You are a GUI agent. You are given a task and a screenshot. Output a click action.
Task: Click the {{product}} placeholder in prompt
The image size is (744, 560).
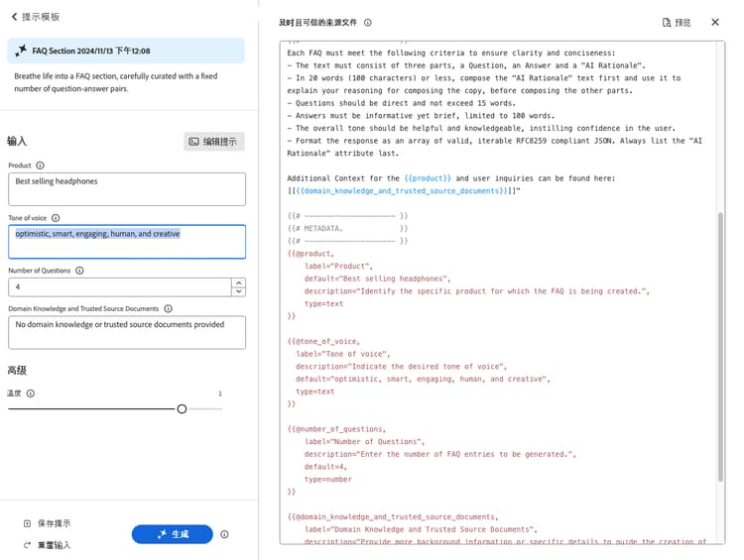pos(428,178)
